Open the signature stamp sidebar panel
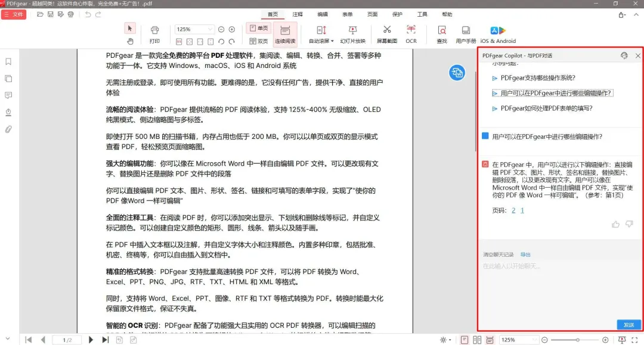The image size is (644, 345). pyautogui.click(x=8, y=112)
